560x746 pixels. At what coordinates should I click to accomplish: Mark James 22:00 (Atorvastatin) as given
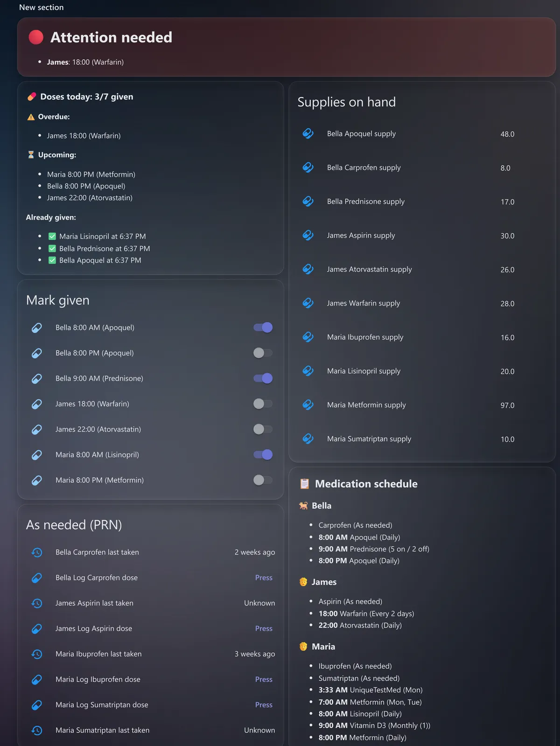click(263, 429)
